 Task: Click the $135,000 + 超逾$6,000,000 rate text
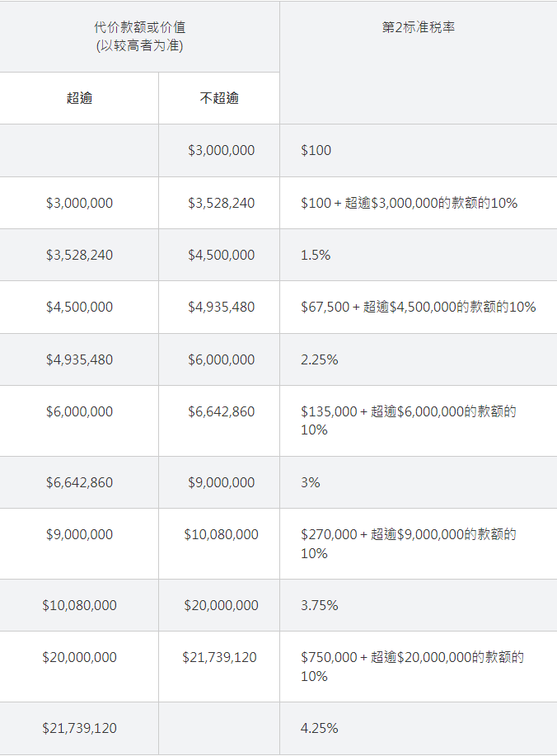pyautogui.click(x=409, y=420)
